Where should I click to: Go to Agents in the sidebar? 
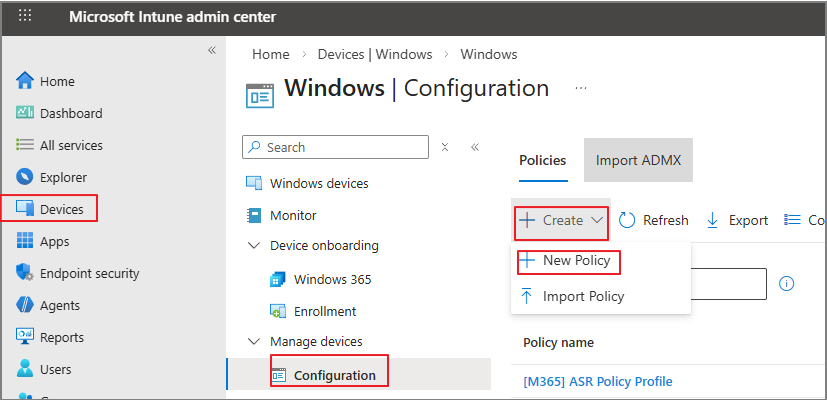coord(60,306)
